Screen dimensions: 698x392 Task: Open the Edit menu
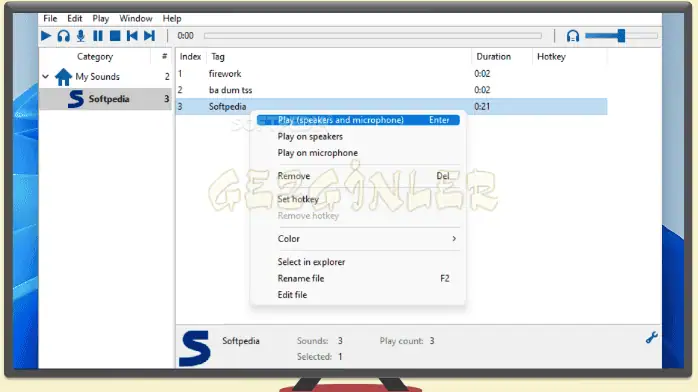pyautogui.click(x=75, y=19)
